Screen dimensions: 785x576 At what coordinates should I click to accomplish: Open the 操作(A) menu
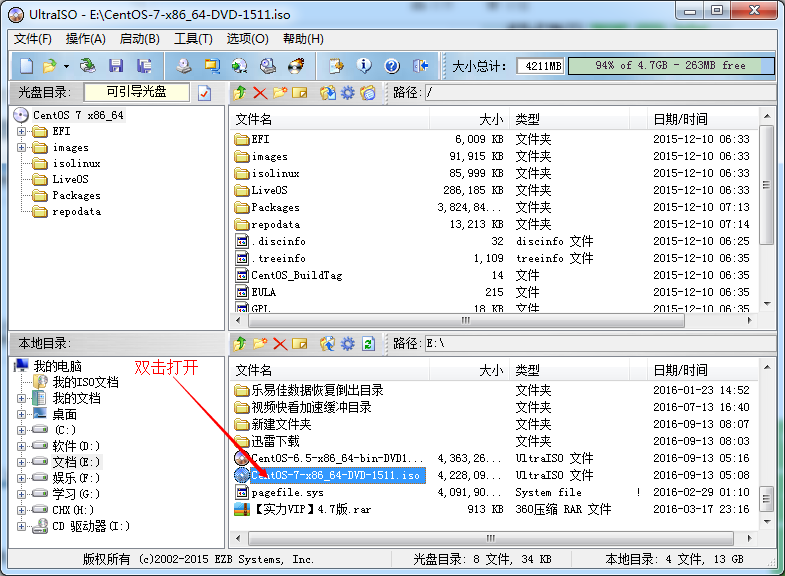[86, 39]
